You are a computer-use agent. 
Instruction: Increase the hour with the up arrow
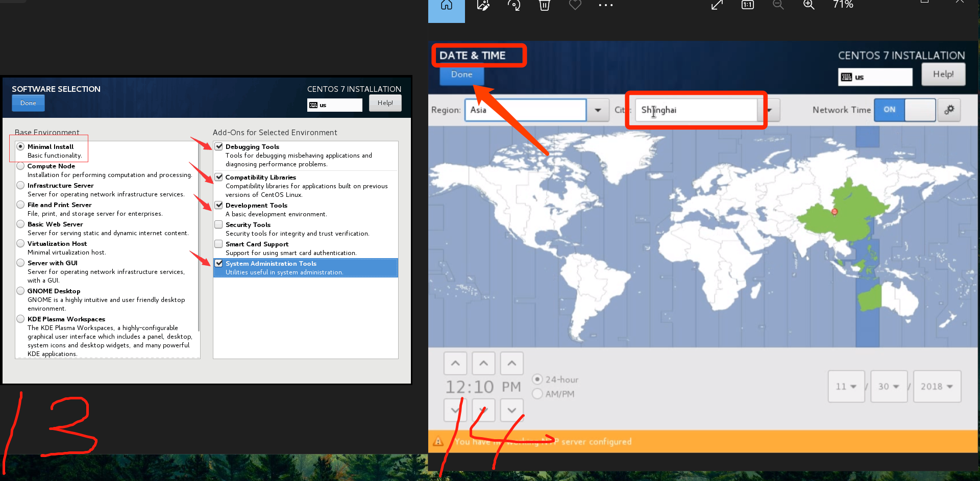(455, 364)
